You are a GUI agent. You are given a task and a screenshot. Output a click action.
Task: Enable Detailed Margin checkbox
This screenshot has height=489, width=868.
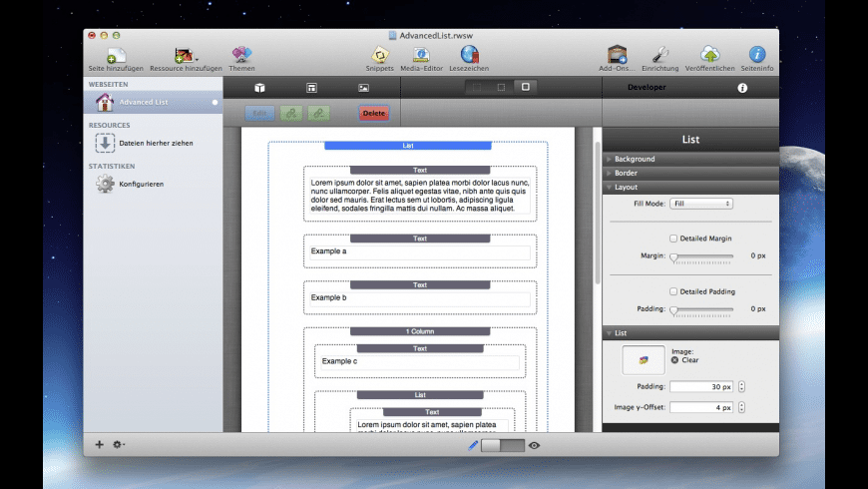point(673,239)
